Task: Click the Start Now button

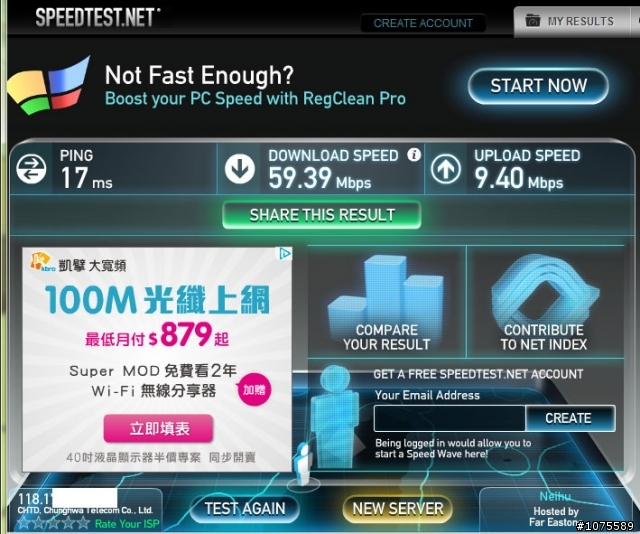Action: [x=538, y=86]
